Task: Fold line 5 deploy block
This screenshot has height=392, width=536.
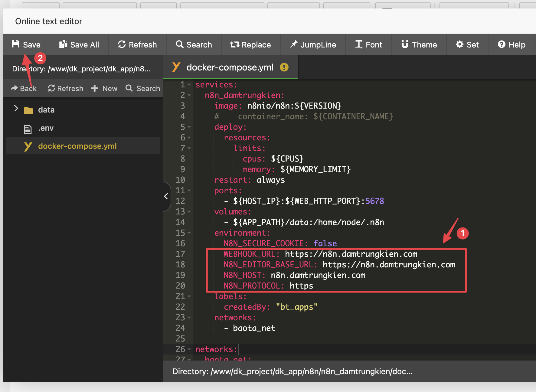Action: (189, 127)
